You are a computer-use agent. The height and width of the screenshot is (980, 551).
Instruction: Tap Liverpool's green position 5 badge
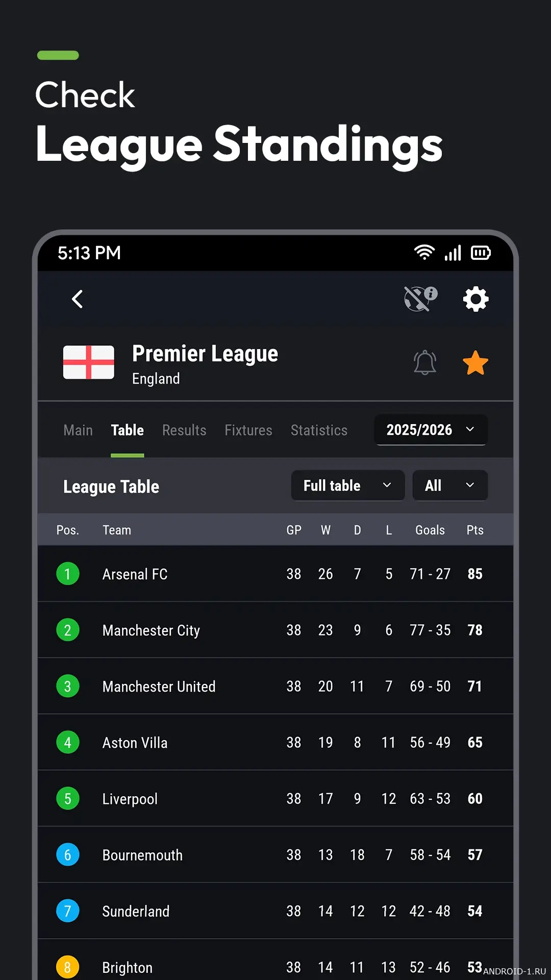click(68, 799)
